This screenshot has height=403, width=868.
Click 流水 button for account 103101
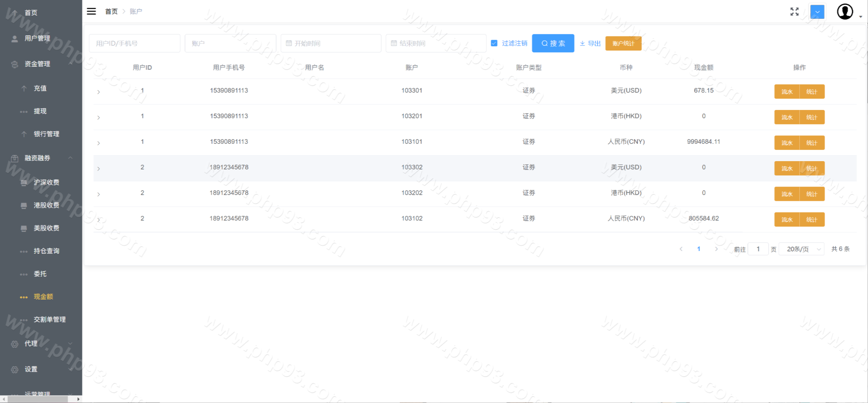point(787,143)
